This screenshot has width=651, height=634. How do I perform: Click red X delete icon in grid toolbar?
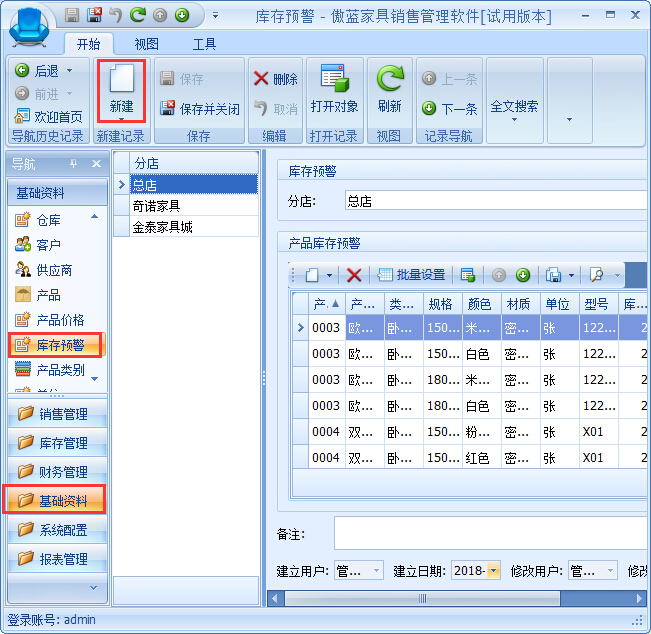354,275
